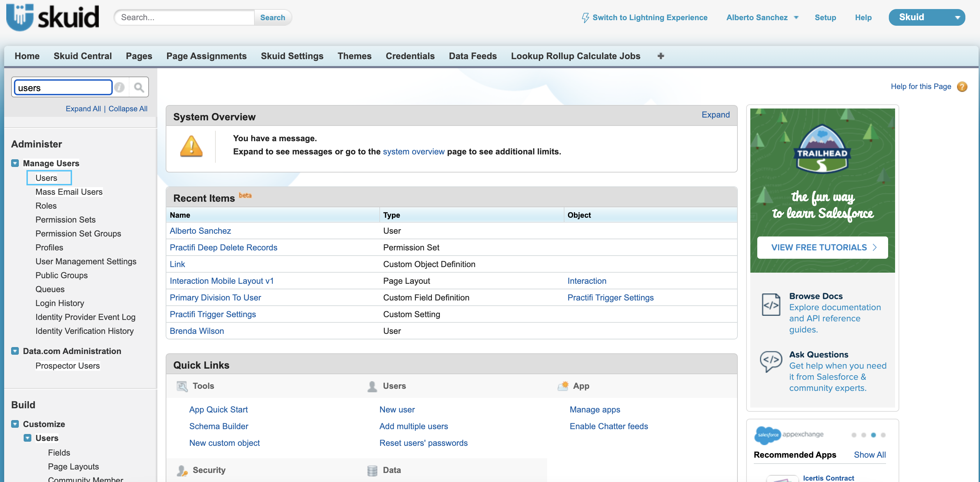Viewport: 980px width, 482px height.
Task: Open Login History in sidebar
Action: click(x=60, y=303)
